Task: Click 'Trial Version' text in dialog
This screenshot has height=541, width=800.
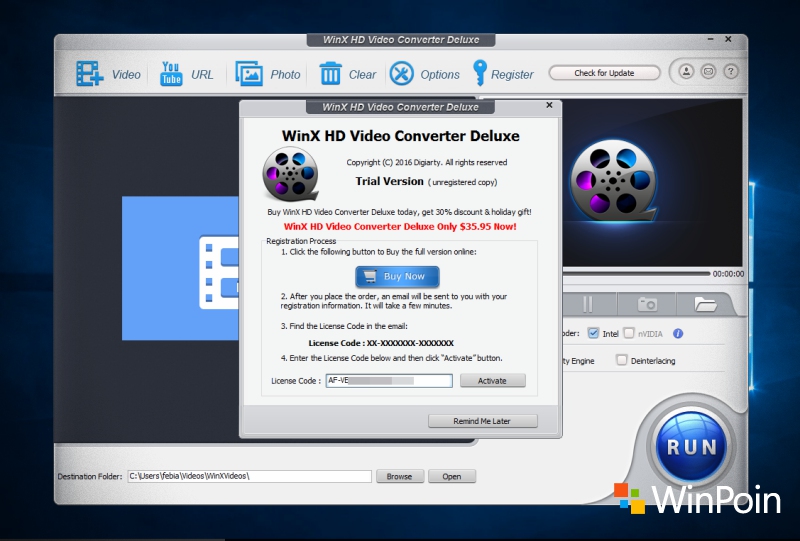Action: (x=390, y=181)
